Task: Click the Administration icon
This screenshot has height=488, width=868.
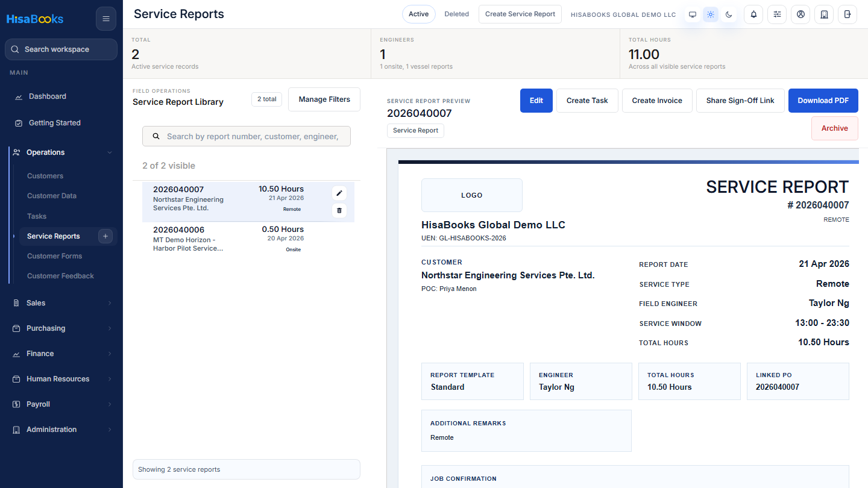Action: pyautogui.click(x=16, y=430)
